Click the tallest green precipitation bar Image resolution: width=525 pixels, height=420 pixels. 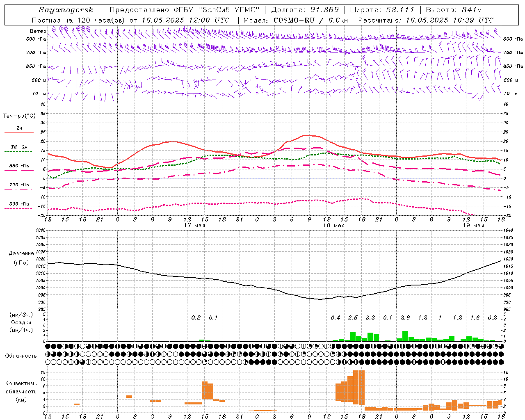tap(405, 336)
